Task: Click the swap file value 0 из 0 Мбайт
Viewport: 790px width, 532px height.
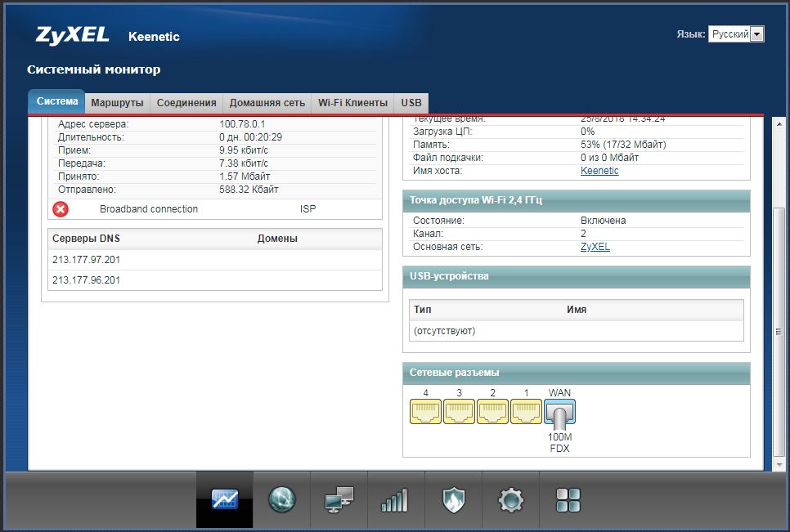Action: point(609,158)
